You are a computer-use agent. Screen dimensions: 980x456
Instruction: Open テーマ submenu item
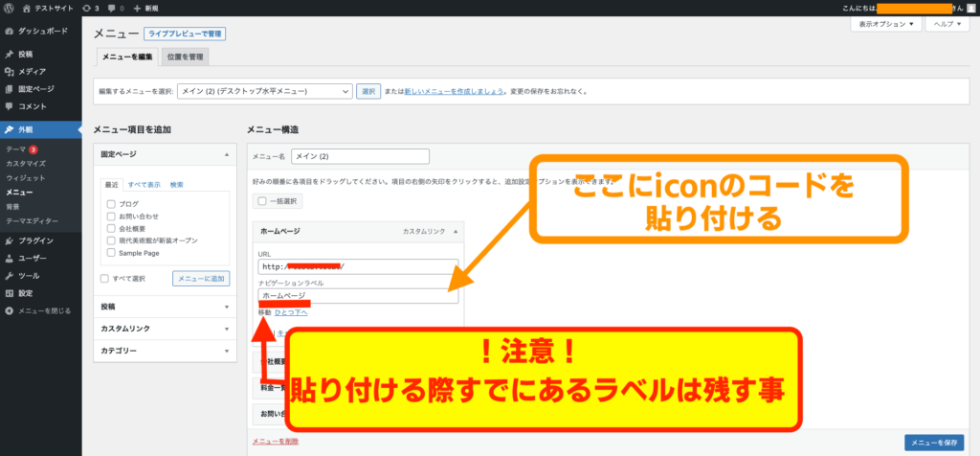tap(16, 149)
